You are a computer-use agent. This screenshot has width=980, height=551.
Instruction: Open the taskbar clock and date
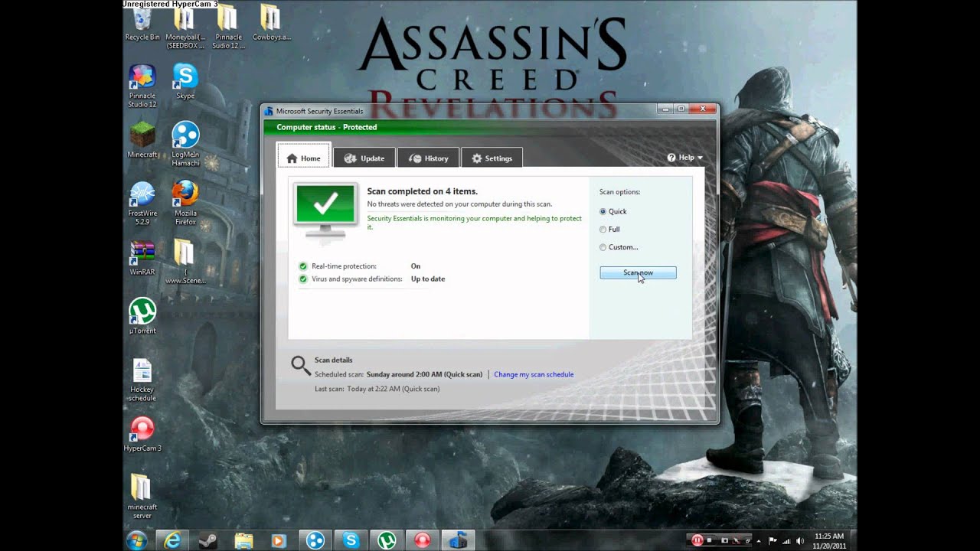coord(828,541)
